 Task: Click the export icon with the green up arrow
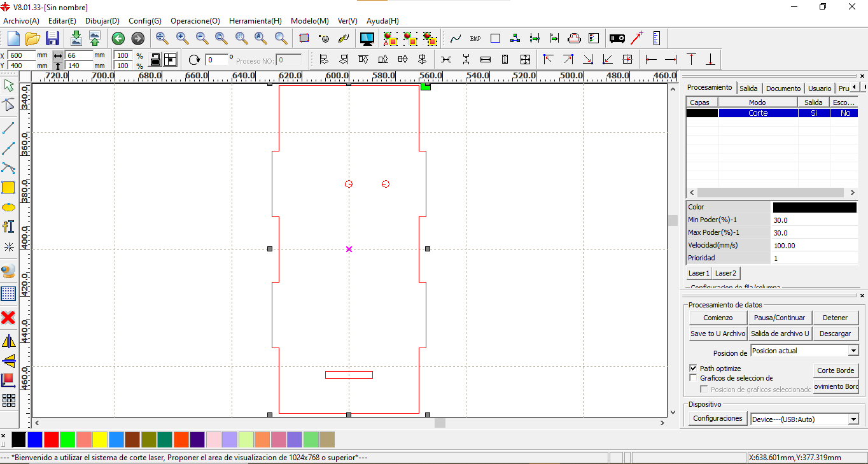[x=95, y=38]
